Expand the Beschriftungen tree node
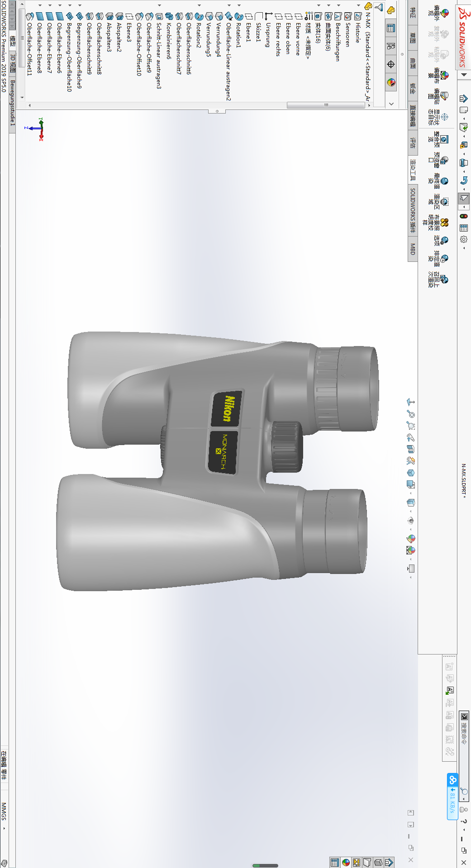This screenshot has width=471, height=868. click(338, 5)
